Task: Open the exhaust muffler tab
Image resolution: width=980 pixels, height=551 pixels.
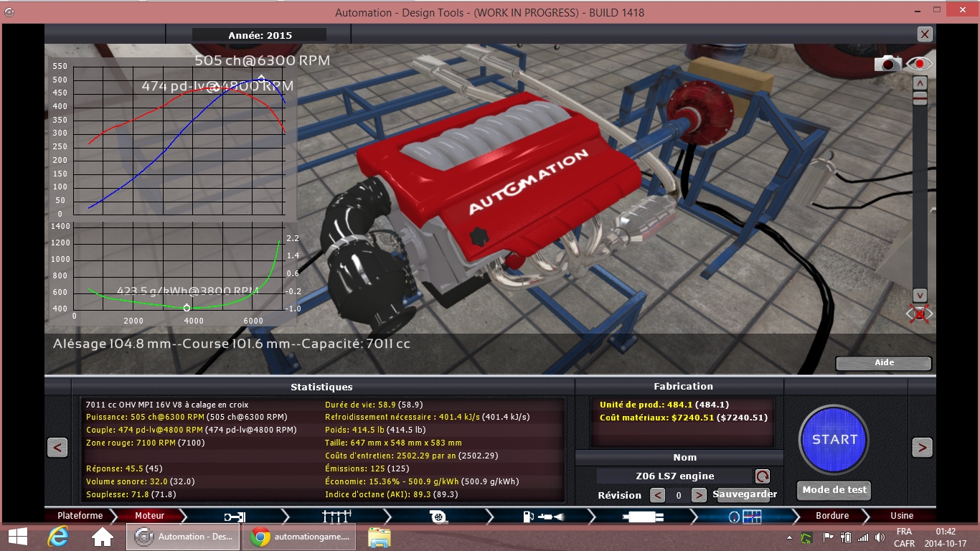Action: (644, 516)
